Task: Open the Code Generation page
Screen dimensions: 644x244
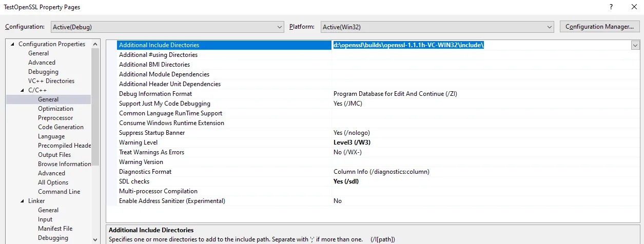Action: pos(61,127)
